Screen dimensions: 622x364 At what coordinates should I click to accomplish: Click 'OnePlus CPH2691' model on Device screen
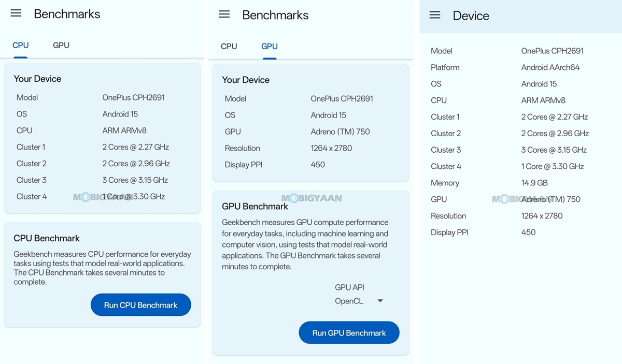553,51
